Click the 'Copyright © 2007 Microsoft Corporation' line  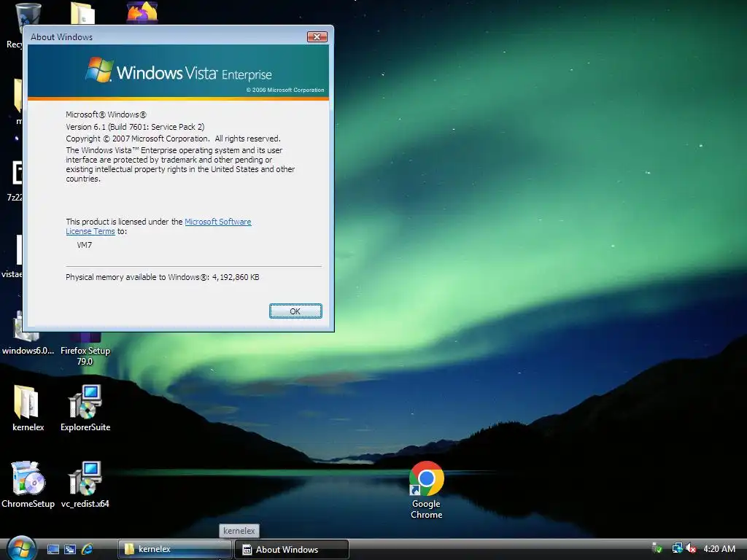click(173, 139)
